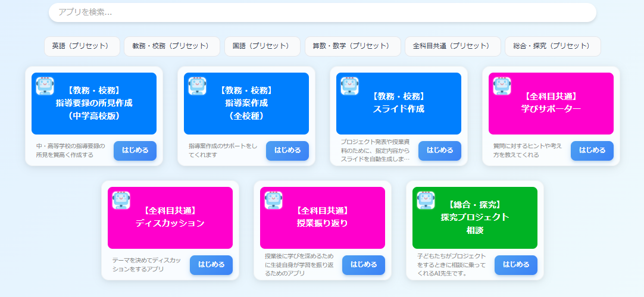Click description テーマを決めてディスカッションをするアプリ
Viewport: 644px width, 297px height.
click(x=146, y=264)
